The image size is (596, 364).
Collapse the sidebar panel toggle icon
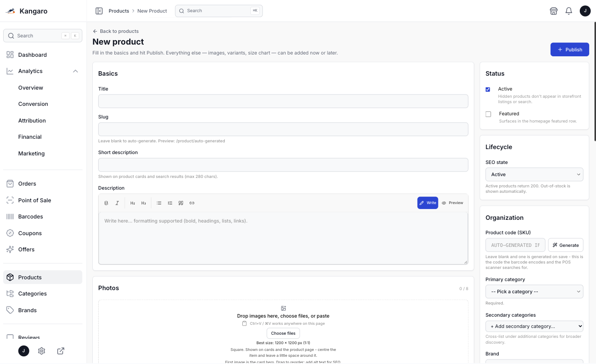coord(99,11)
